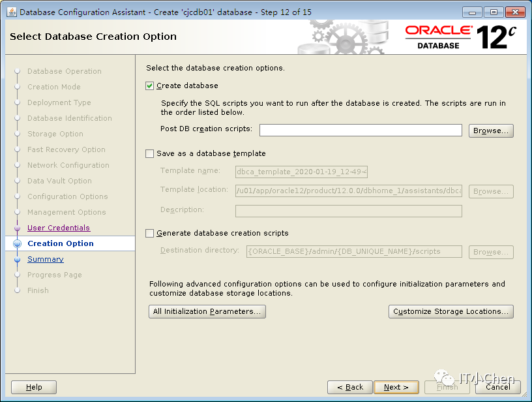Uncheck the Create database checkbox
The height and width of the screenshot is (402, 532).
pos(150,86)
